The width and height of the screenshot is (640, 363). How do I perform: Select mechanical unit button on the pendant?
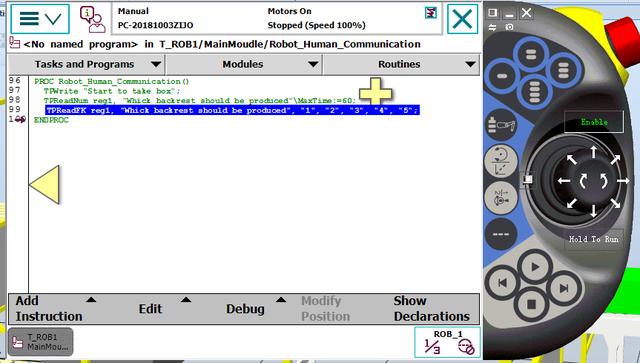[x=502, y=125]
